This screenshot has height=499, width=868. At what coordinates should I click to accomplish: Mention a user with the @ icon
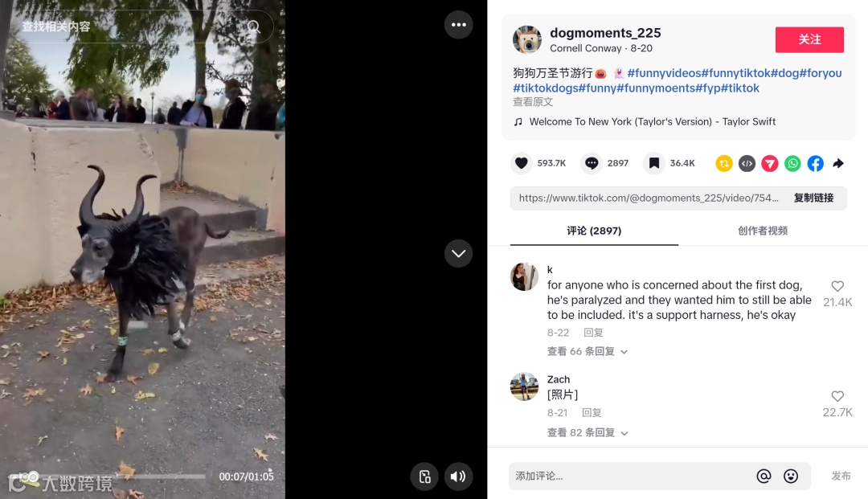(x=764, y=476)
